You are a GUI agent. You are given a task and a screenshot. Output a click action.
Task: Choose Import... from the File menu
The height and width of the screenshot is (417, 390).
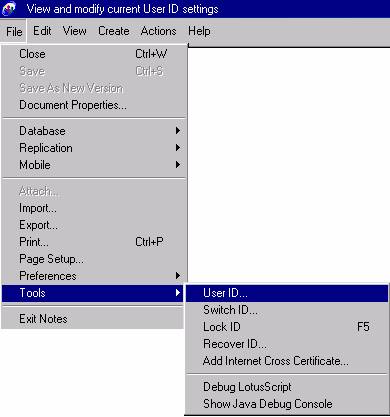(93, 208)
